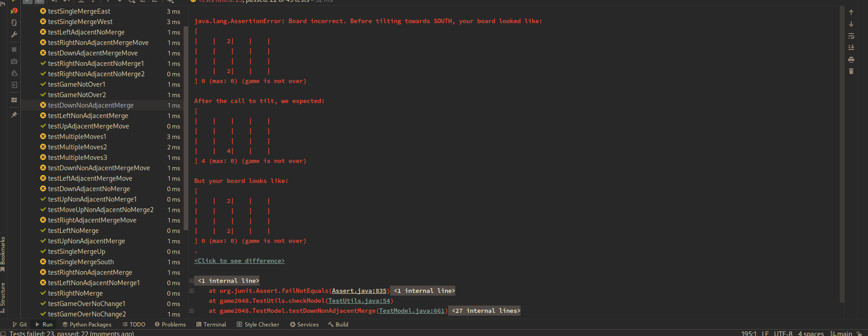Open the TestModel.java:661 link
This screenshot has height=336, width=868.
click(x=412, y=311)
